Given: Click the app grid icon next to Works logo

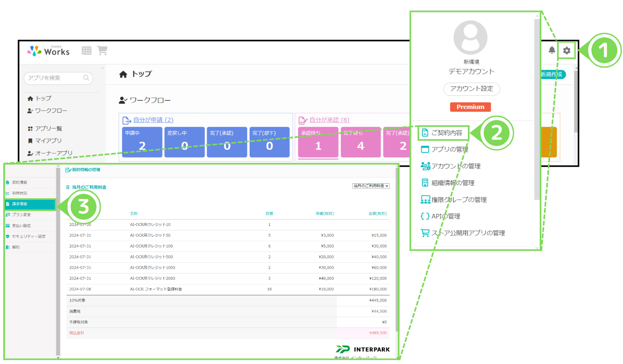Looking at the screenshot, I should tap(86, 50).
